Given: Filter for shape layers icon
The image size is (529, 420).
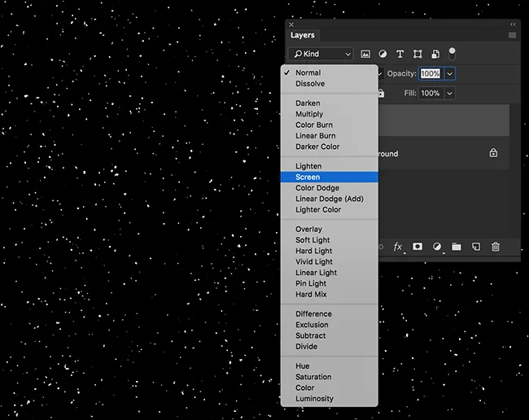Looking at the screenshot, I should [418, 55].
